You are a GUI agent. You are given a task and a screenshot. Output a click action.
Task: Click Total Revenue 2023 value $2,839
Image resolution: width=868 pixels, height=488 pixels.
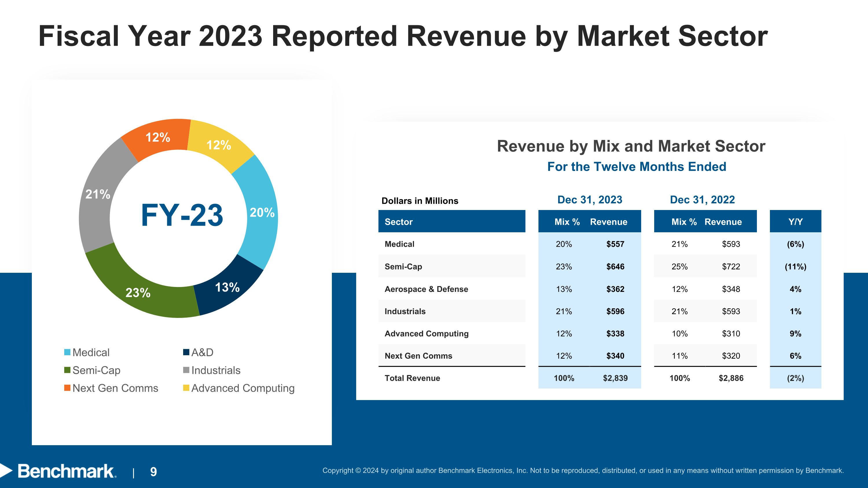615,378
